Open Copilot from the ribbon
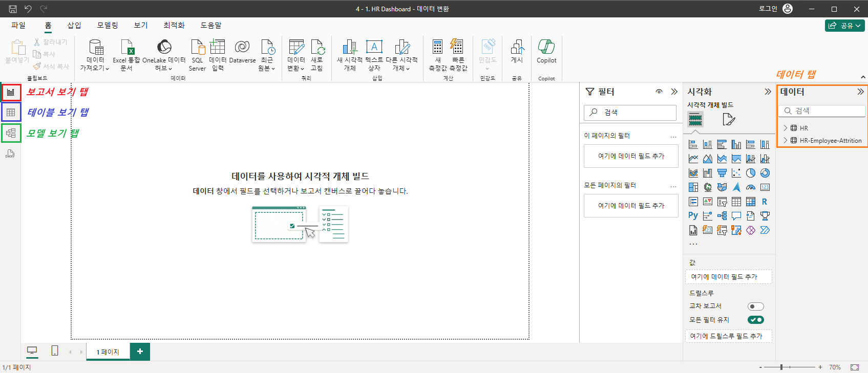868x373 pixels. pos(546,51)
